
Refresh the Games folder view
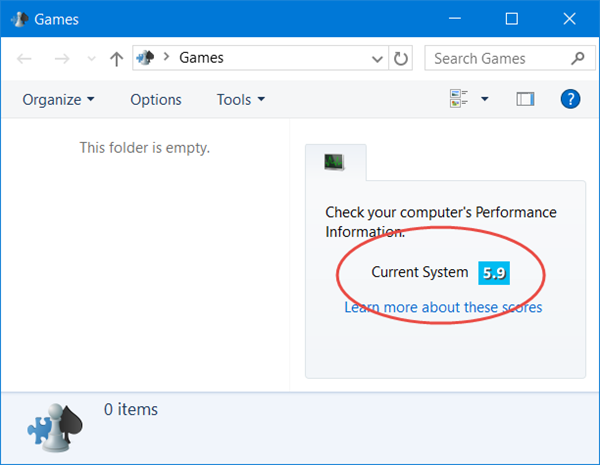click(401, 58)
